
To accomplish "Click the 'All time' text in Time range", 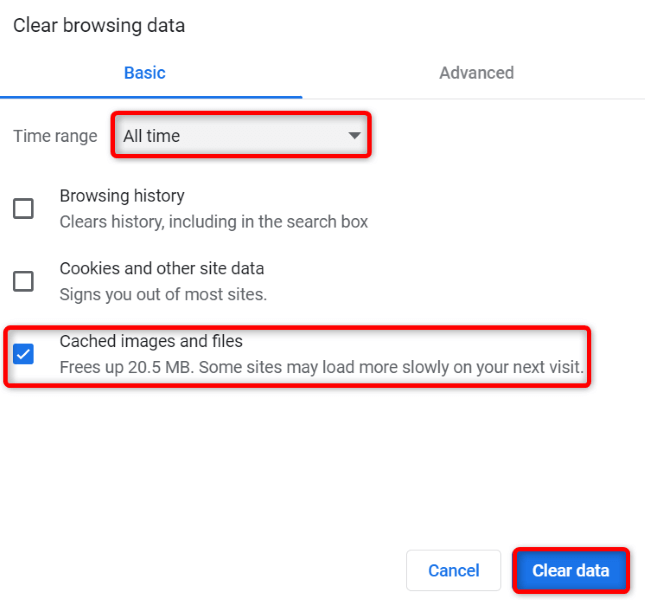I will [152, 136].
